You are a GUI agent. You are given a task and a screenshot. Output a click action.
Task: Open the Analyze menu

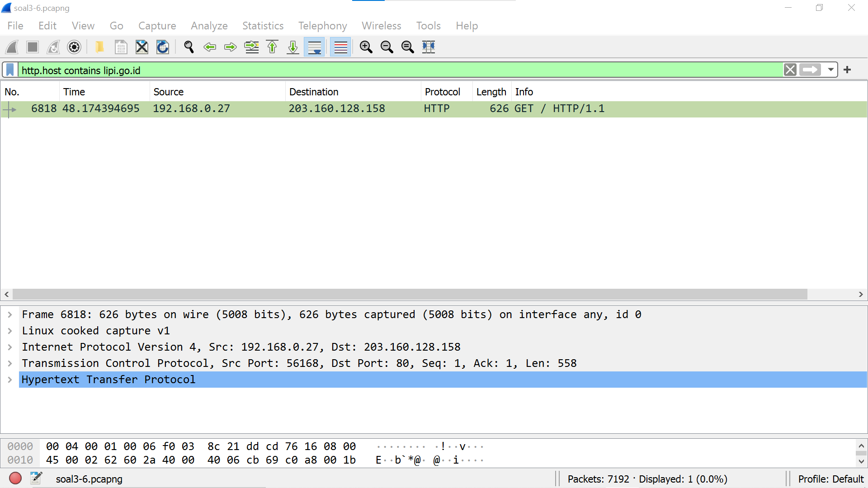tap(209, 26)
